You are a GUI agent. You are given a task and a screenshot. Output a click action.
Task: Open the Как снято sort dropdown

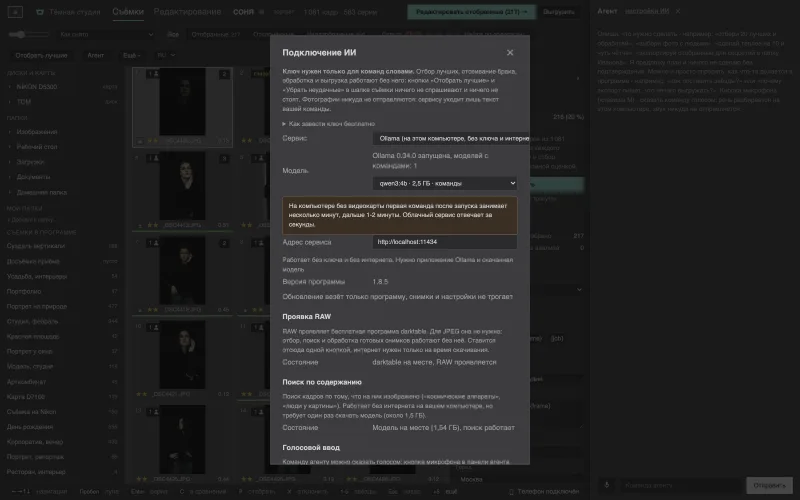106,34
